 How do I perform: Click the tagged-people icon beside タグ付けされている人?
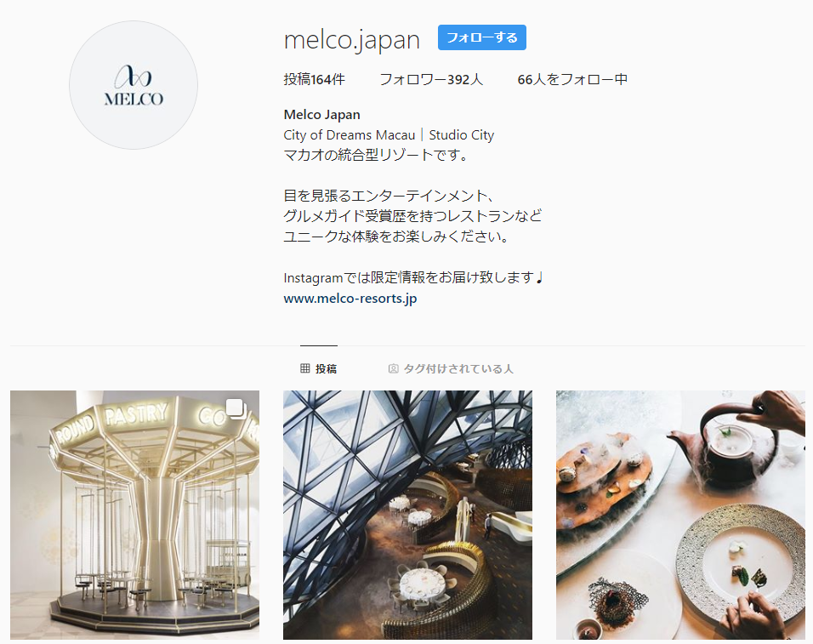394,368
